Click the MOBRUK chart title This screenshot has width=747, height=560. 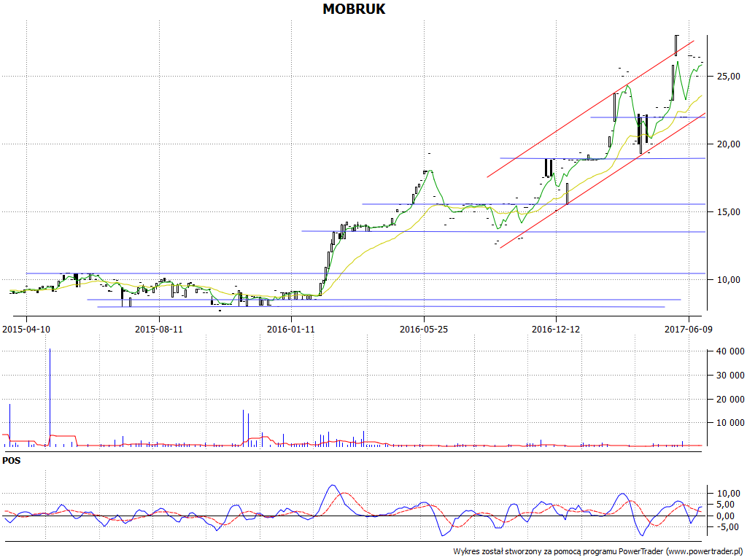(x=354, y=9)
